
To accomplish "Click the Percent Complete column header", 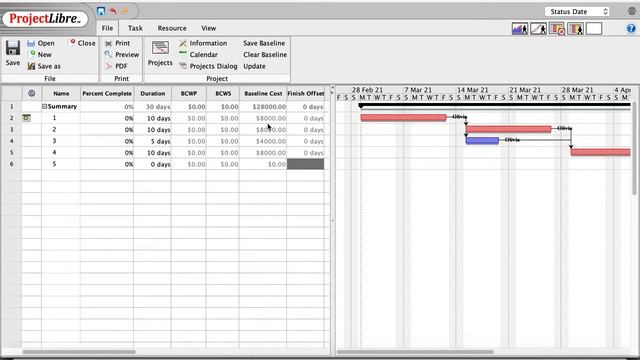I will [107, 93].
